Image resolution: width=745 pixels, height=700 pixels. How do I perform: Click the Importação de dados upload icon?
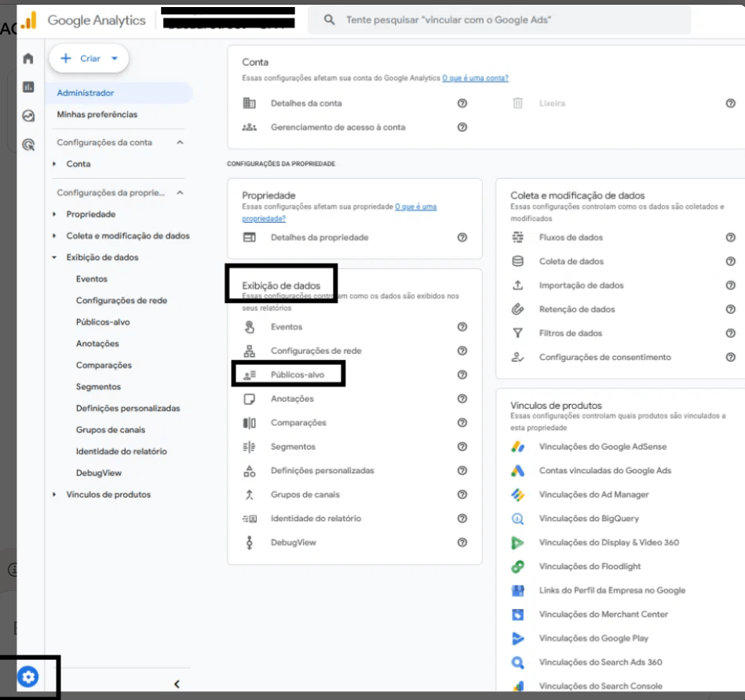coord(517,285)
